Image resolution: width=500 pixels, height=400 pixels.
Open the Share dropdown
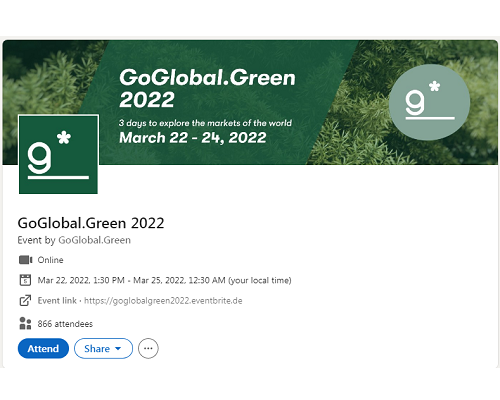tap(103, 349)
